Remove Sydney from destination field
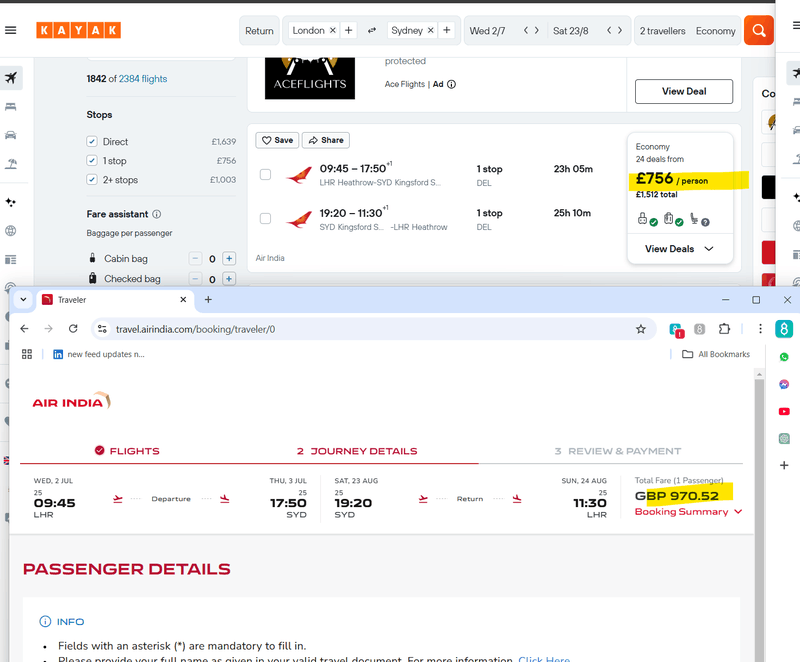The height and width of the screenshot is (662, 800). click(x=431, y=31)
